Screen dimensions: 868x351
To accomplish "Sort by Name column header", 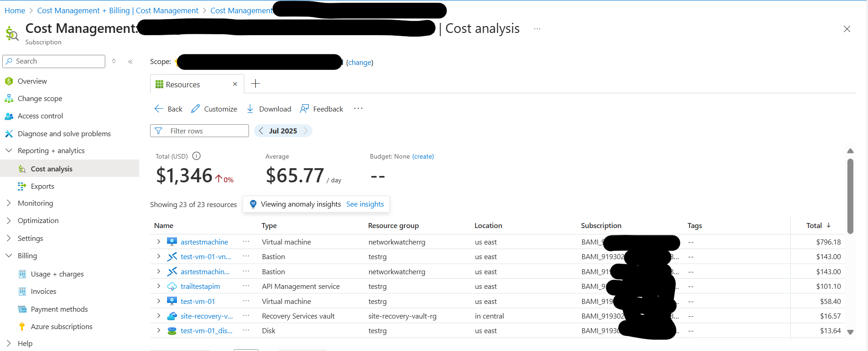I will [x=163, y=225].
